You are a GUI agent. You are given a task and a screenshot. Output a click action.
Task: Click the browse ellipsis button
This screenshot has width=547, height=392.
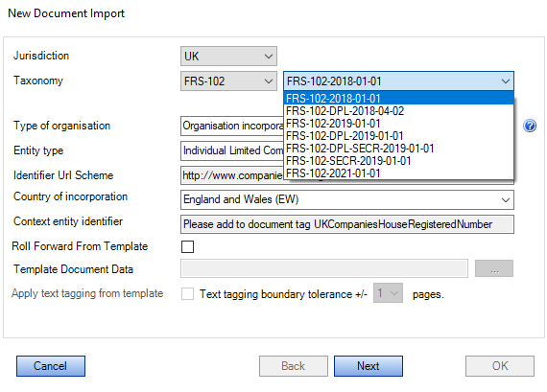pos(494,268)
